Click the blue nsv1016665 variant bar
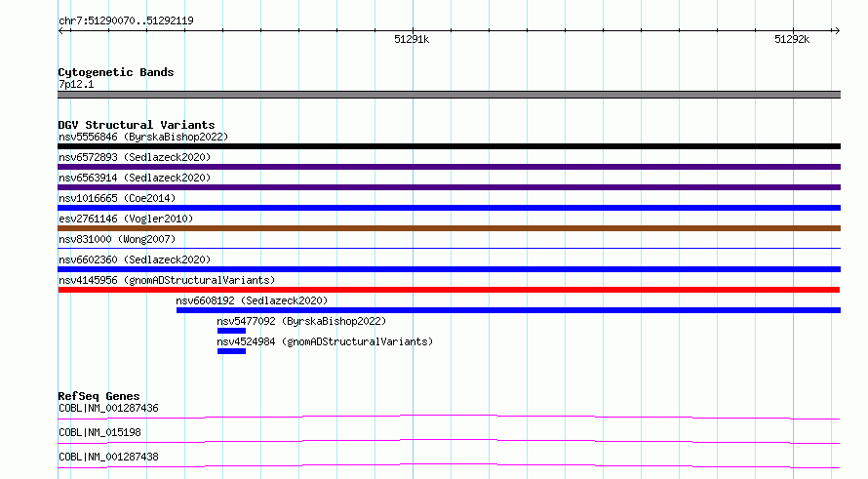Screen dimensions: 868x479 pyautogui.click(x=449, y=208)
